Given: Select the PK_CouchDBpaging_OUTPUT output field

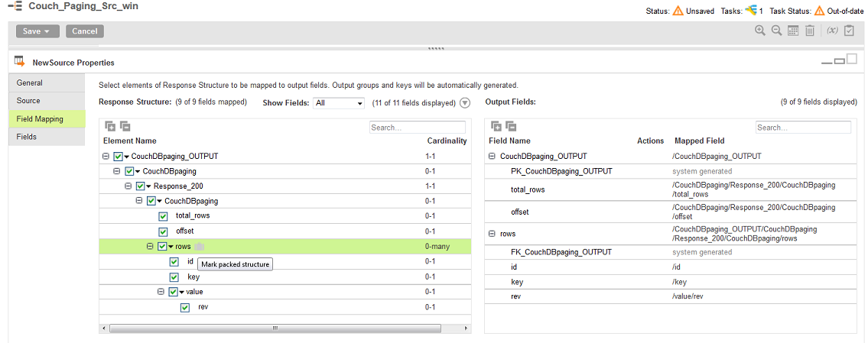Looking at the screenshot, I should (x=561, y=171).
